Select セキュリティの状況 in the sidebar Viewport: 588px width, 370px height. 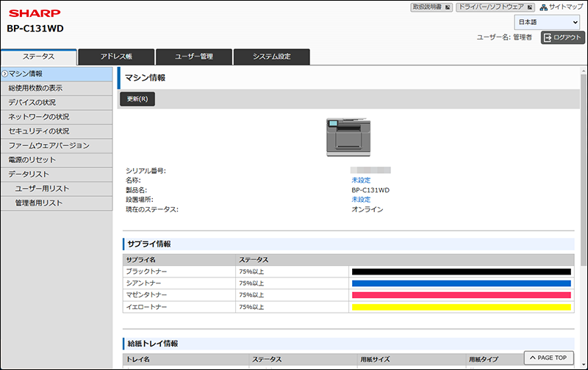[57, 131]
